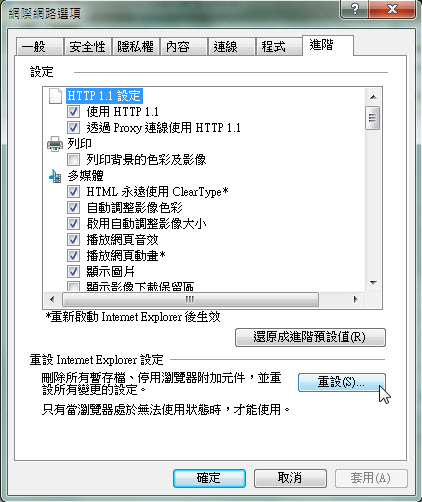The width and height of the screenshot is (422, 502).
Task: Uncheck the 顯示圖片 checkbox
Action: click(73, 272)
